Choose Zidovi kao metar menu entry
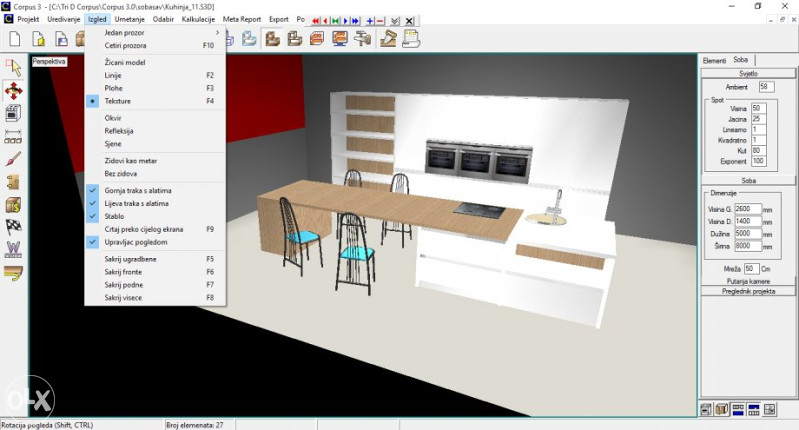The width and height of the screenshot is (799, 430). pos(155,160)
